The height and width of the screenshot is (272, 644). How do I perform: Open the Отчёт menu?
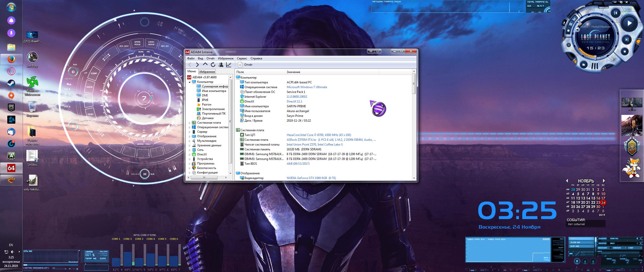point(211,58)
